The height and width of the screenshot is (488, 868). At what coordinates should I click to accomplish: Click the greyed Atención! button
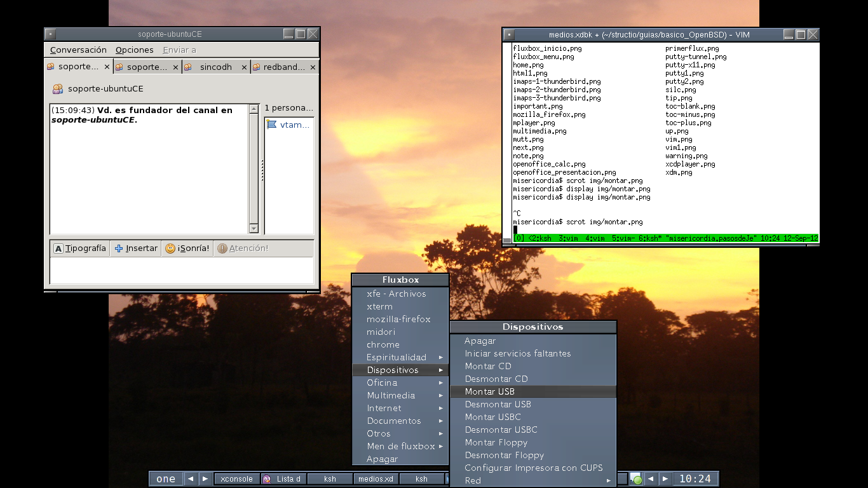(x=242, y=248)
